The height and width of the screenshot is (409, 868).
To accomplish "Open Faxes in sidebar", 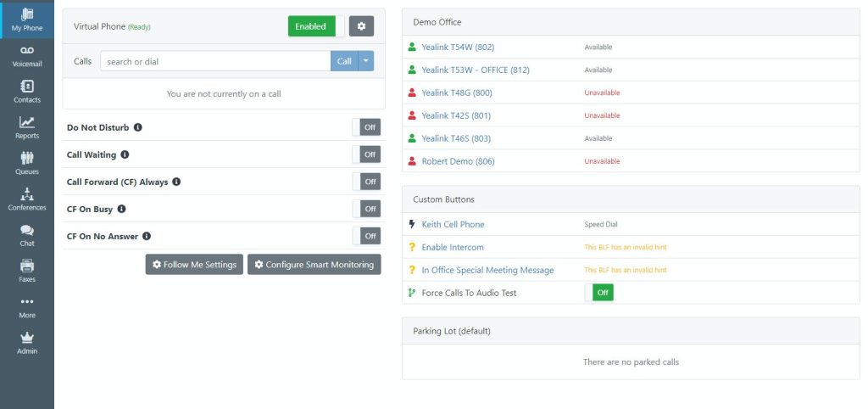I will point(26,271).
